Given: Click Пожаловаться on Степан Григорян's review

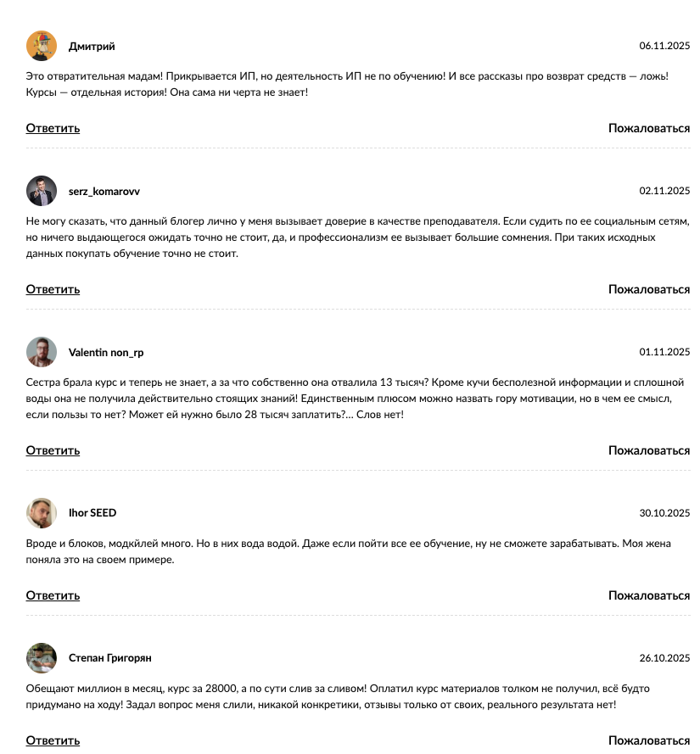Looking at the screenshot, I should point(649,740).
